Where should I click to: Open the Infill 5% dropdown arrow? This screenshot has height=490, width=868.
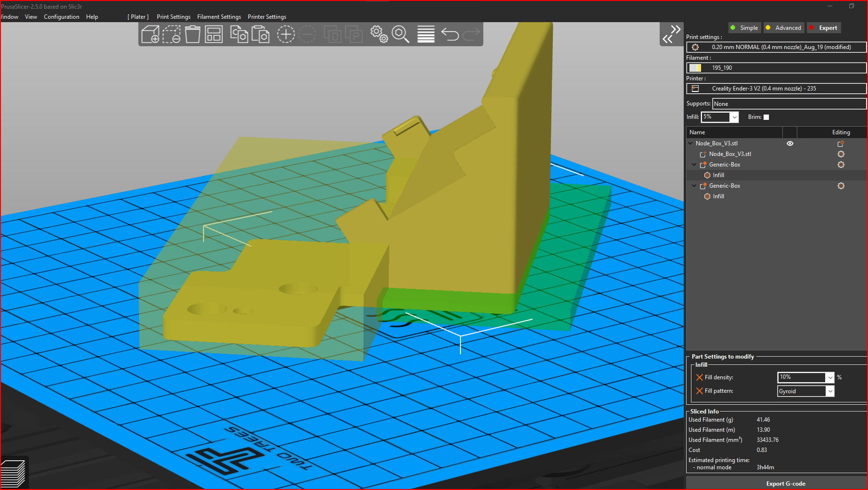tap(734, 117)
